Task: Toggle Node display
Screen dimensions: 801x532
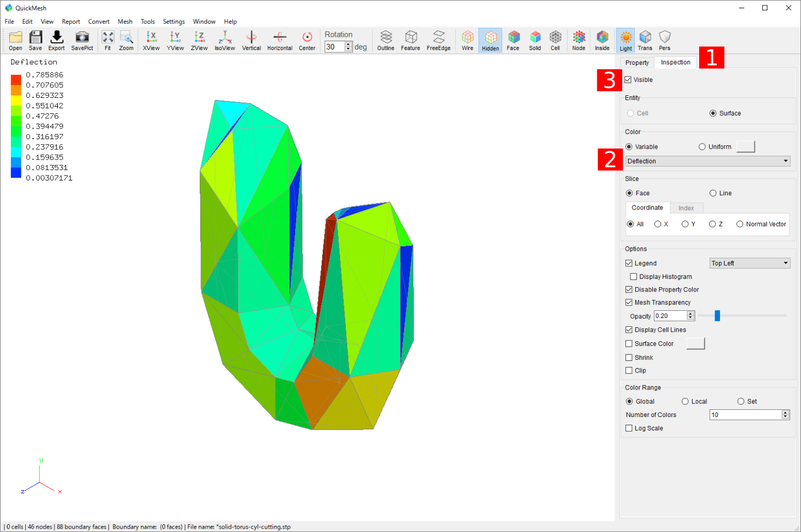Action: 579,41
